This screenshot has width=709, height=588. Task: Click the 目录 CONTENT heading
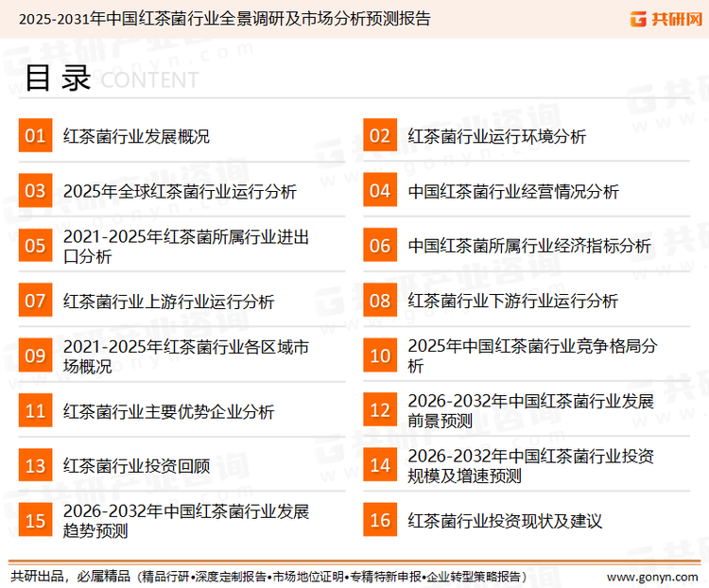(x=111, y=79)
